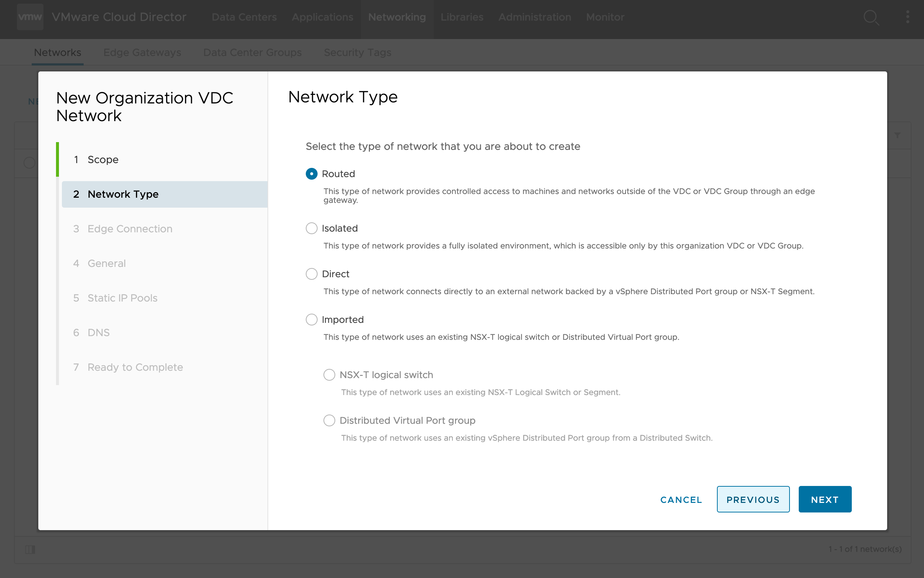Open the Libraries menu

(462, 17)
